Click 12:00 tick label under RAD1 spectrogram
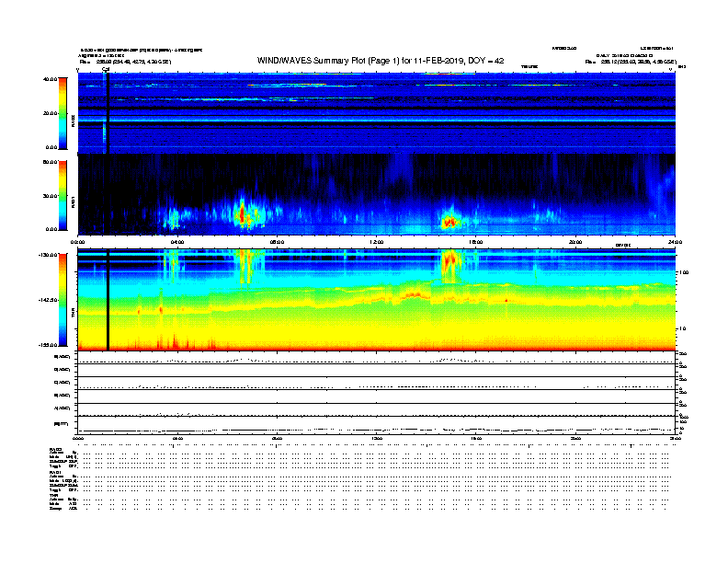This screenshot has height=563, width=728. pyautogui.click(x=376, y=242)
